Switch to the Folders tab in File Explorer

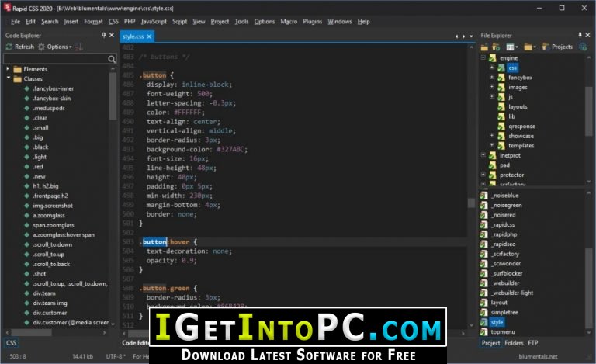[514, 343]
